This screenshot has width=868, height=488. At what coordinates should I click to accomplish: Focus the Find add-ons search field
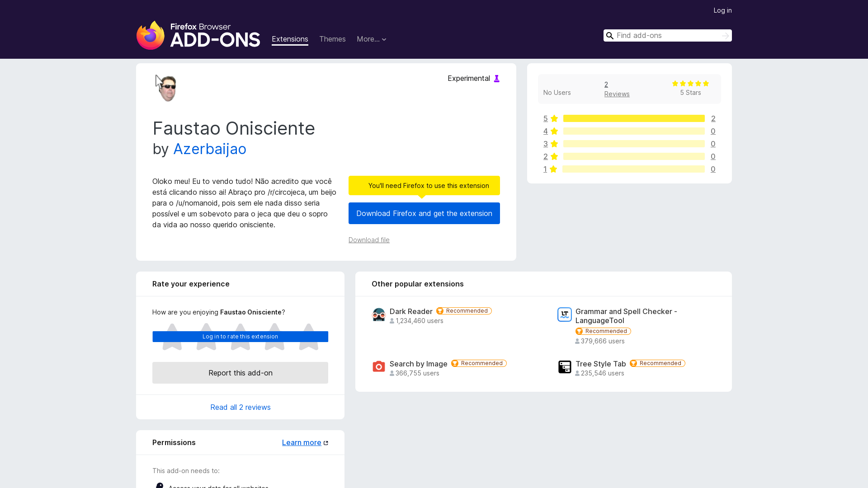pos(667,36)
